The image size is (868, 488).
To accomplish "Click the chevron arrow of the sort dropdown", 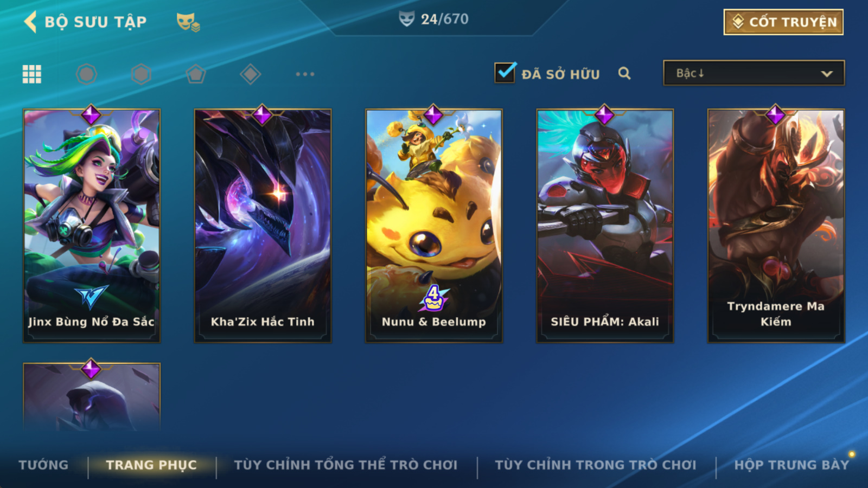I will (x=827, y=74).
